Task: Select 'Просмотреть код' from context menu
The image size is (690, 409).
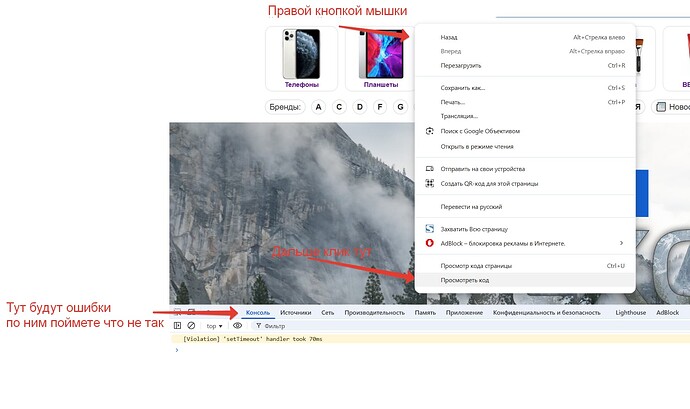Action: tap(465, 281)
